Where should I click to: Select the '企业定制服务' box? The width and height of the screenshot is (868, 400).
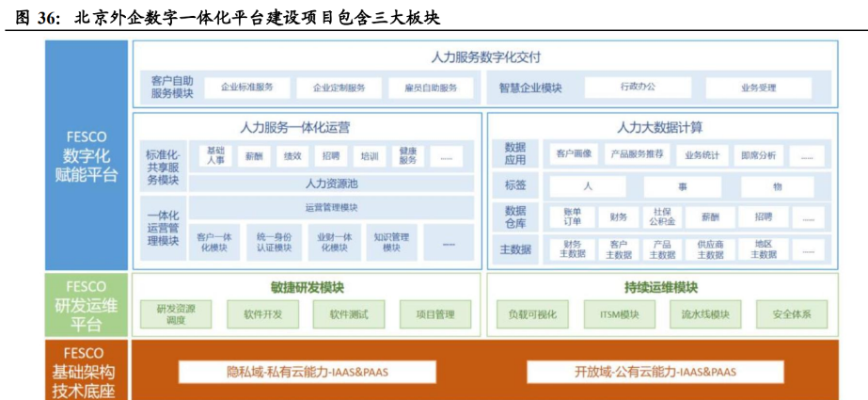click(x=339, y=88)
